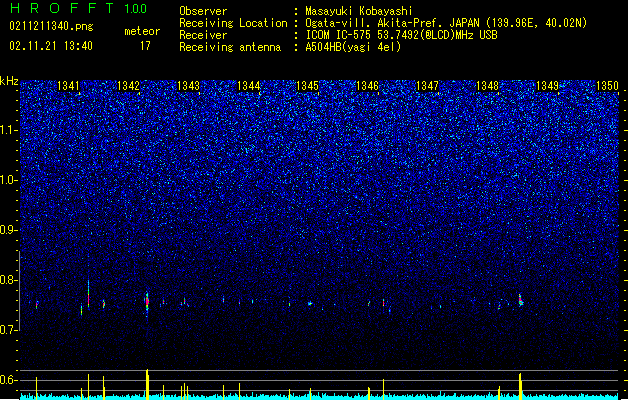Click the date stamp 02.11.21 13:40
This screenshot has width=629, height=400.
pos(51,46)
